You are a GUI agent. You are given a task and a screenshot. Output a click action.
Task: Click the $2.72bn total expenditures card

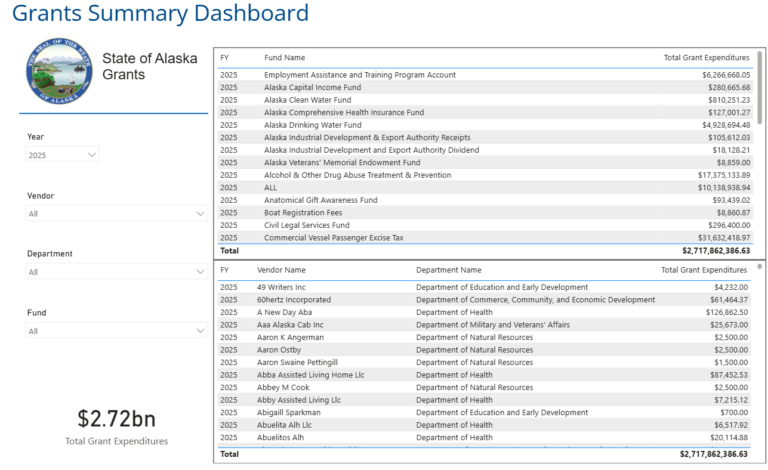tap(117, 427)
